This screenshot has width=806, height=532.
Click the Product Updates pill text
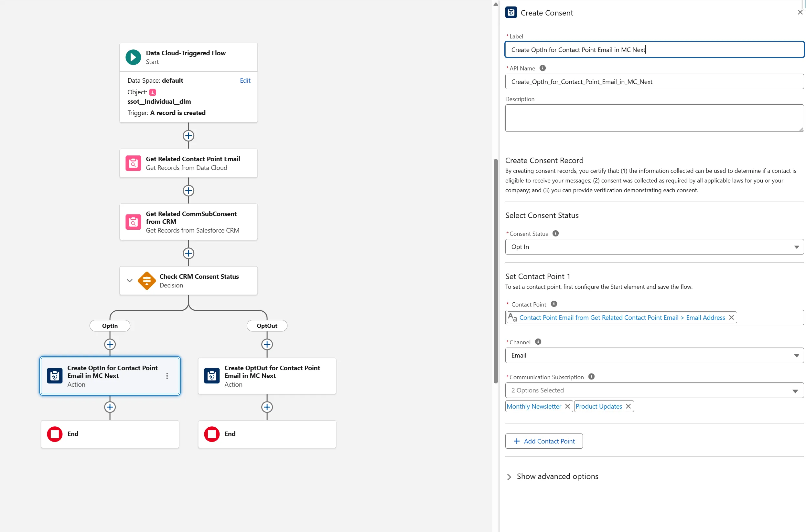pyautogui.click(x=599, y=406)
